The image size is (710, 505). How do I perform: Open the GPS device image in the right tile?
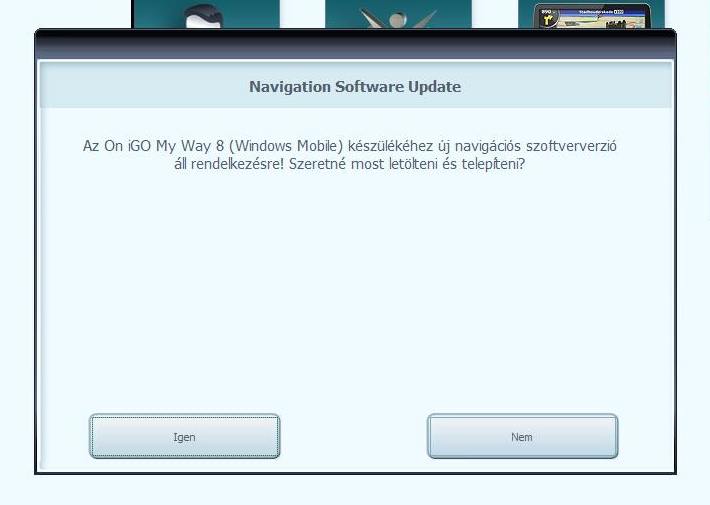click(x=592, y=16)
